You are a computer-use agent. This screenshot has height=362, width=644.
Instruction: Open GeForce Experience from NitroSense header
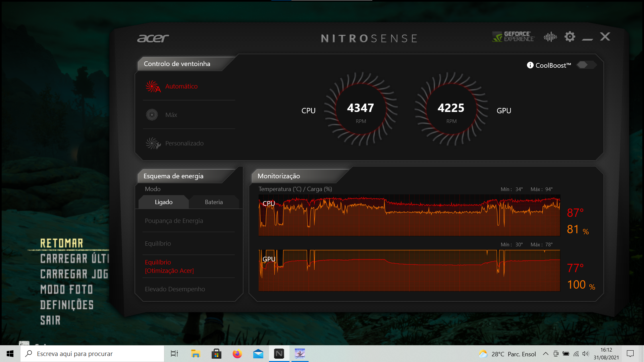[513, 37]
